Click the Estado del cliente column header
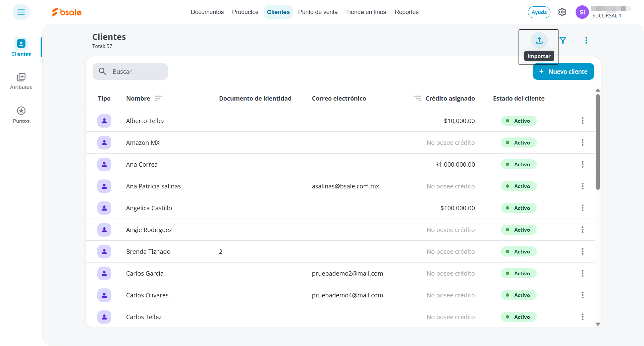The image size is (644, 346). [x=519, y=98]
